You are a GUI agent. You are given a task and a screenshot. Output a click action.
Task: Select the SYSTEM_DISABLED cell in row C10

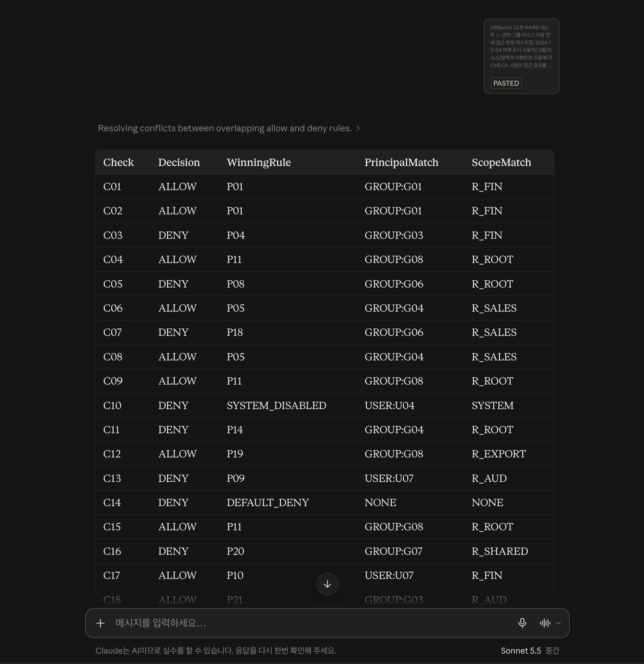(x=276, y=405)
